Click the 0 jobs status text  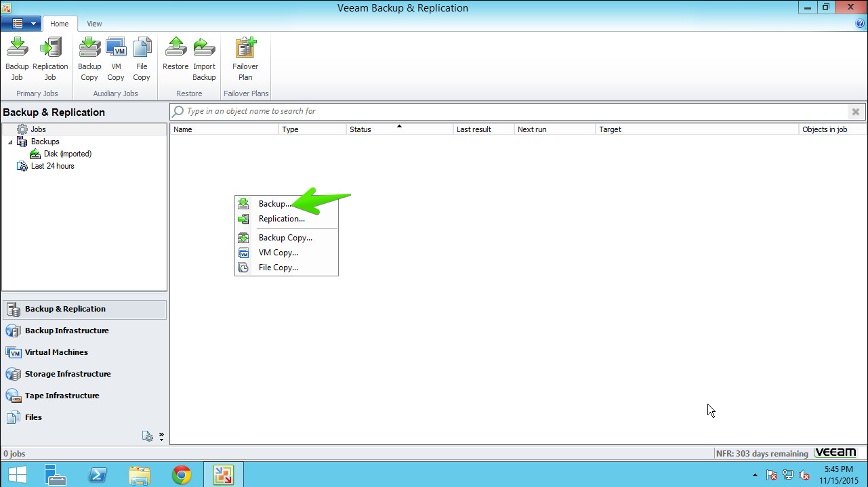(14, 454)
